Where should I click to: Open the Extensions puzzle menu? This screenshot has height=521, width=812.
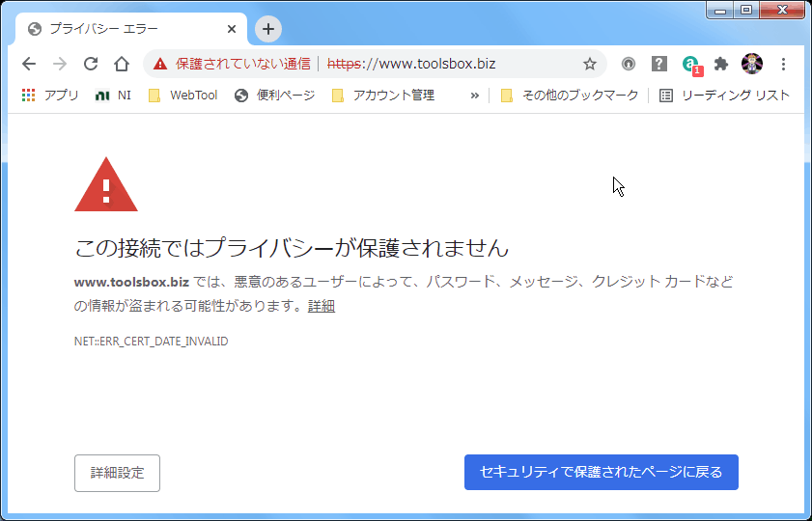[x=721, y=64]
